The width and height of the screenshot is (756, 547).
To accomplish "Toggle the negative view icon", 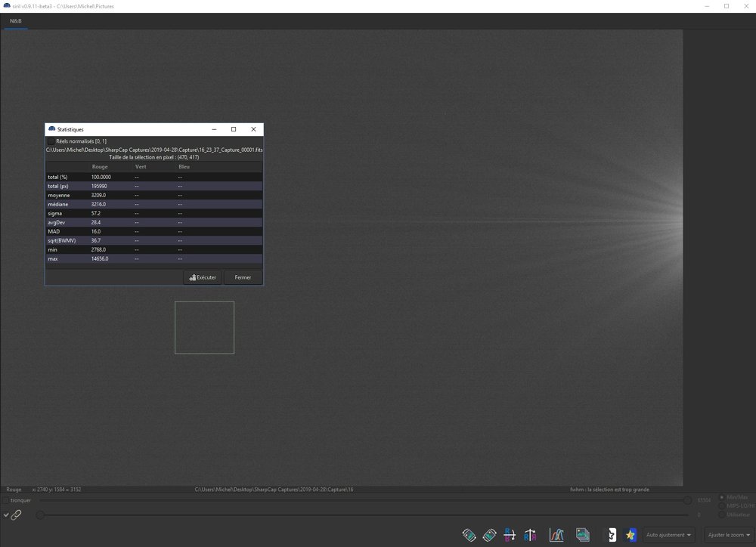I will pyautogui.click(x=612, y=535).
